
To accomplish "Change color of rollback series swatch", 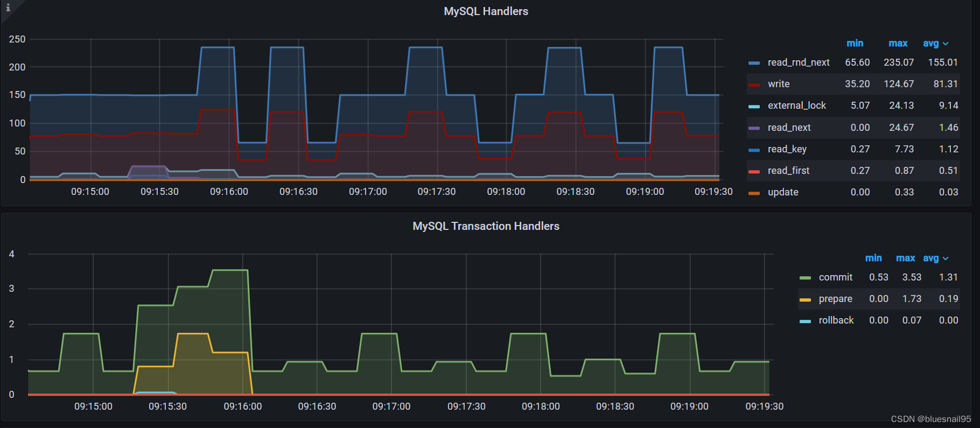I will (x=805, y=321).
